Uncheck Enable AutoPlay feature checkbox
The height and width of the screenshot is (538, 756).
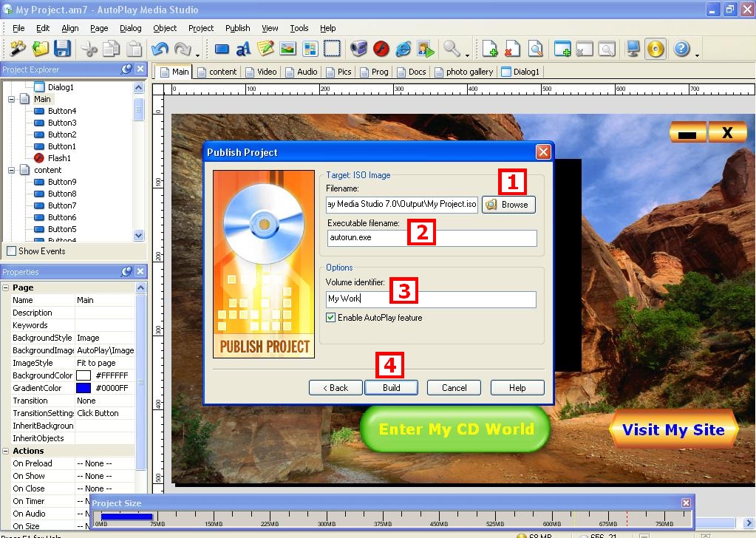pyautogui.click(x=331, y=318)
